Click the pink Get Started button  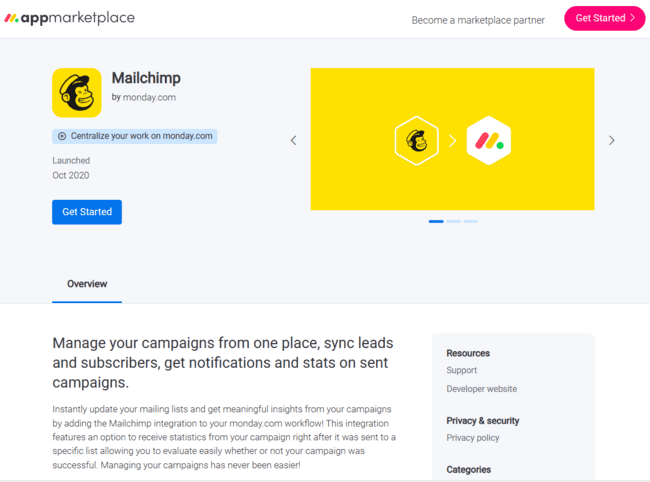605,18
